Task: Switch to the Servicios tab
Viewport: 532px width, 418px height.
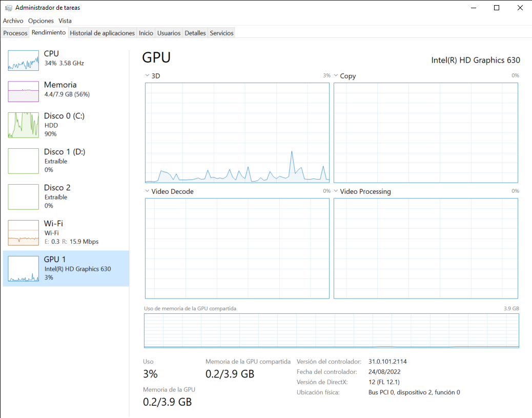Action: (221, 33)
